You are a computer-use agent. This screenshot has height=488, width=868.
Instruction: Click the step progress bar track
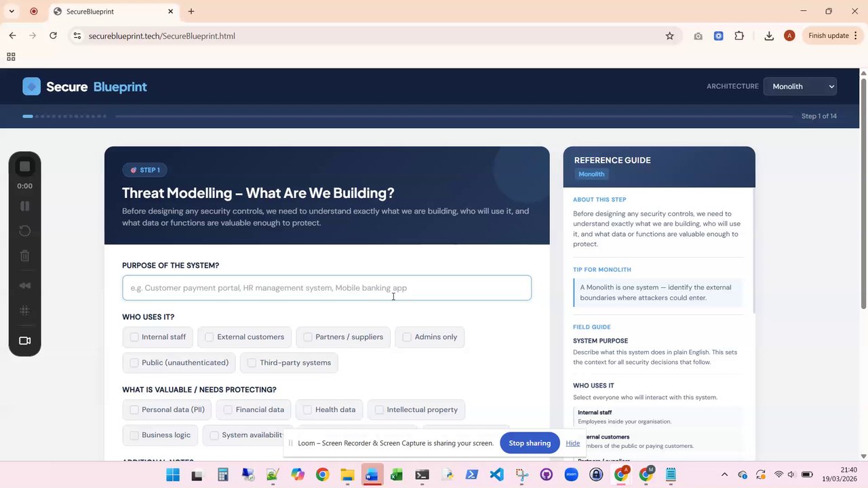pyautogui.click(x=454, y=116)
